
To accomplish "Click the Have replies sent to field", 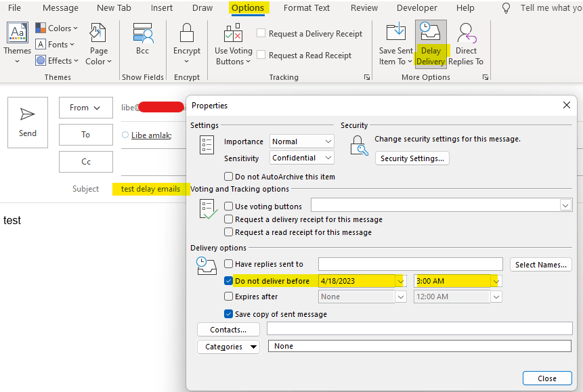I will (x=410, y=264).
